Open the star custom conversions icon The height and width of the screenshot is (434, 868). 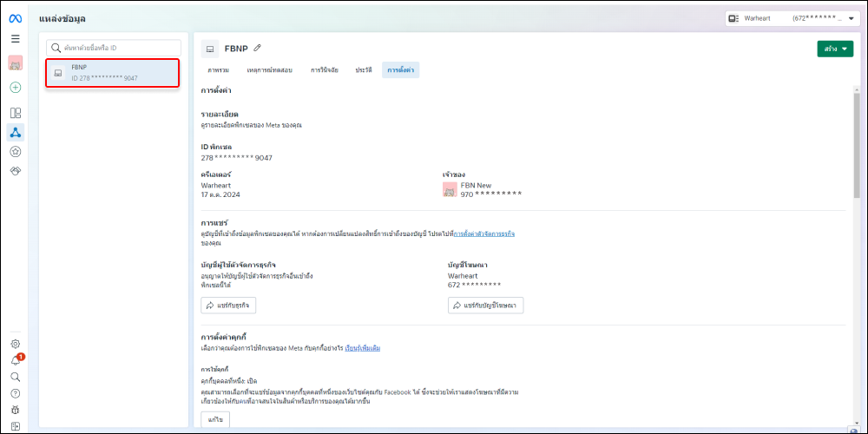pos(16,152)
